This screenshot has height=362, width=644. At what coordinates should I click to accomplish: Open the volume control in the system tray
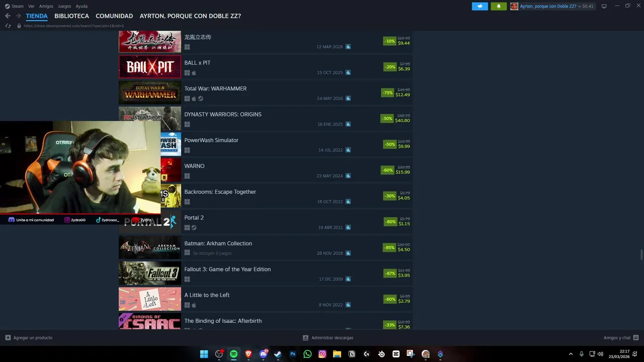point(600,354)
